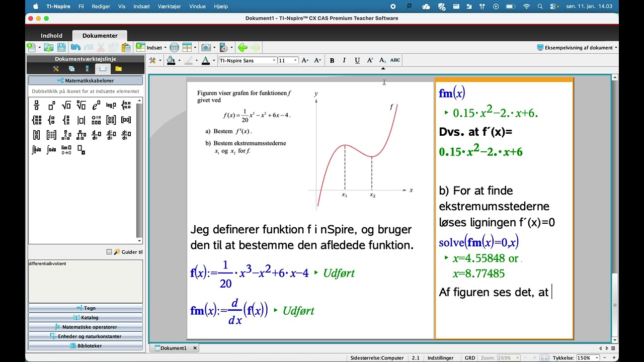Viewport: 644px width, 362px height.
Task: Click the Indstillinger status bar entry
Action: coord(440,358)
